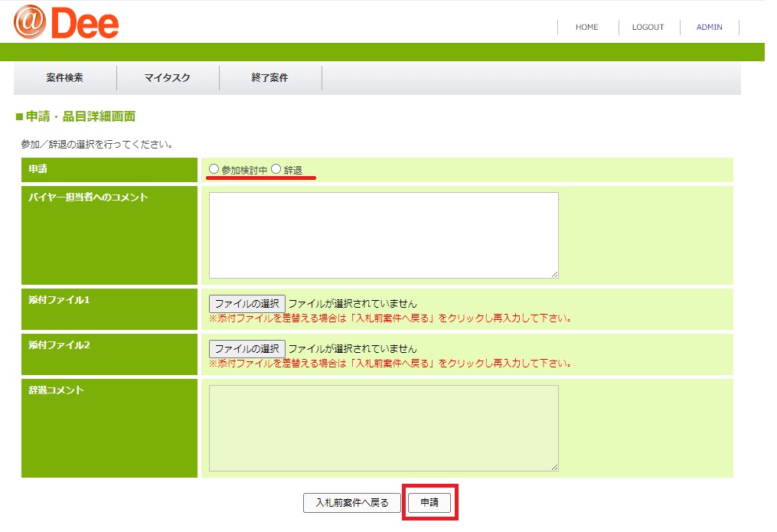Click the red notice under 添付ファイル1
The width and height of the screenshot is (777, 532).
[391, 318]
